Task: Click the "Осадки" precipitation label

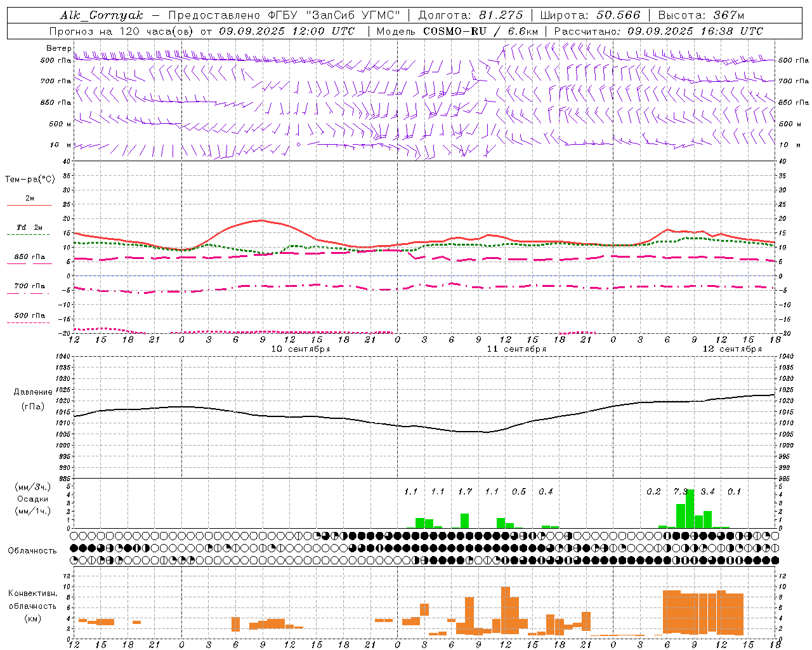Action: pos(33,499)
